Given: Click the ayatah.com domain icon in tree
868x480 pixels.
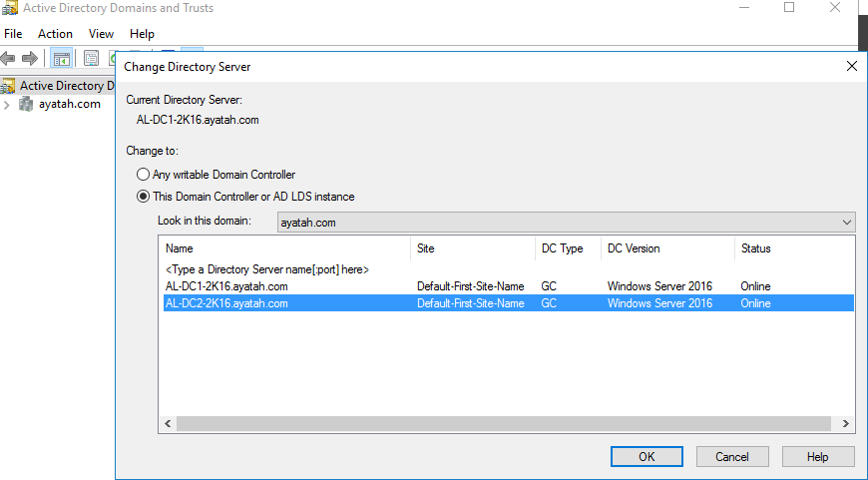Looking at the screenshot, I should pyautogui.click(x=26, y=104).
